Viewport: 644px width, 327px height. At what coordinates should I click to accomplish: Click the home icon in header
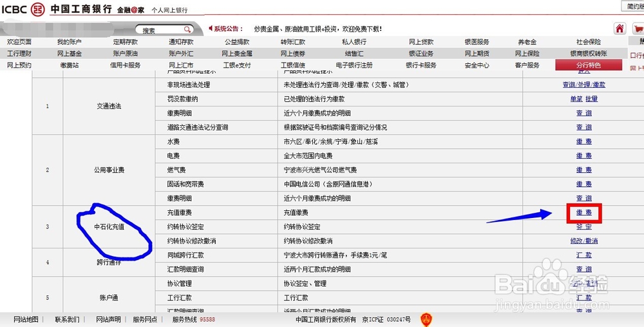click(x=620, y=28)
